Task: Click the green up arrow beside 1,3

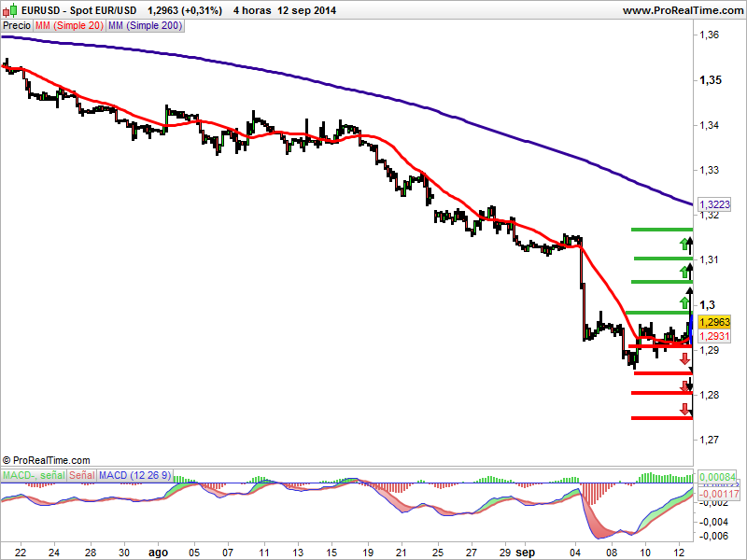Action: pyautogui.click(x=684, y=302)
